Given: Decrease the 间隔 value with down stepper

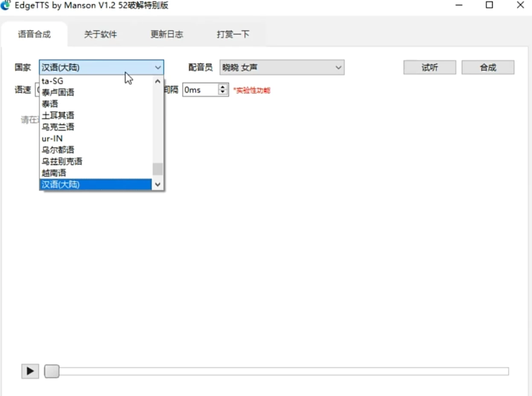Looking at the screenshot, I should 223,93.
